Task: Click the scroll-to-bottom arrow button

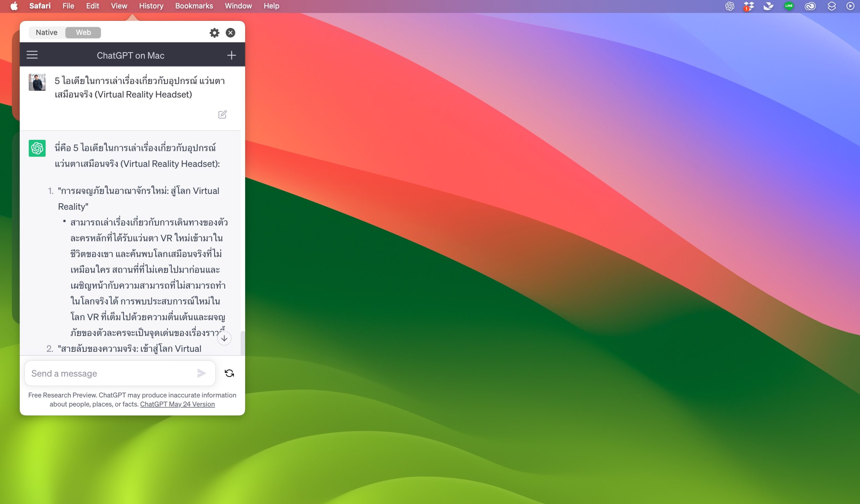Action: (224, 338)
